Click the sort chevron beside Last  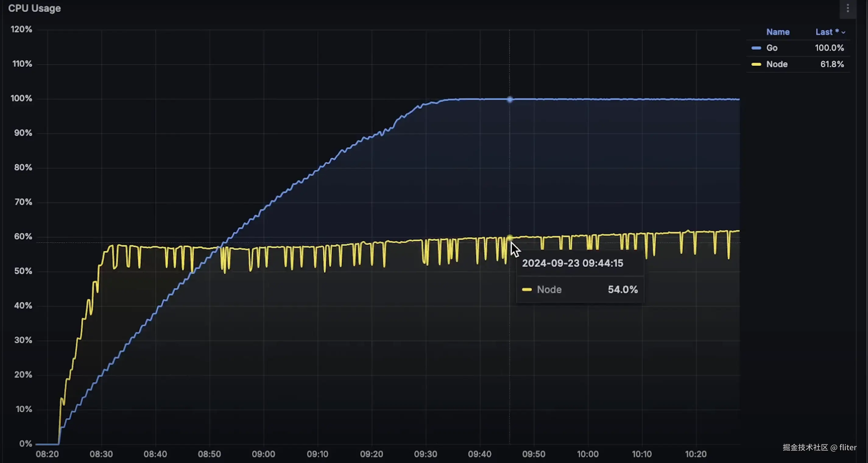[x=843, y=33]
